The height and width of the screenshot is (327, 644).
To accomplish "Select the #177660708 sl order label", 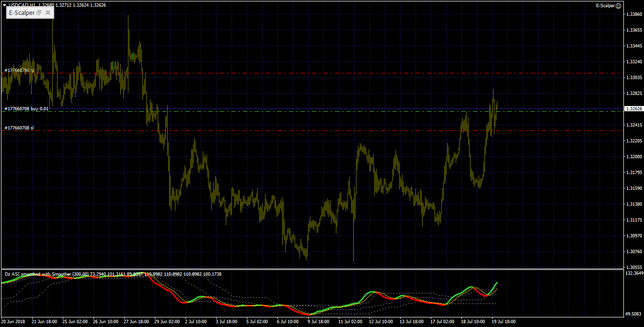I will [19, 128].
